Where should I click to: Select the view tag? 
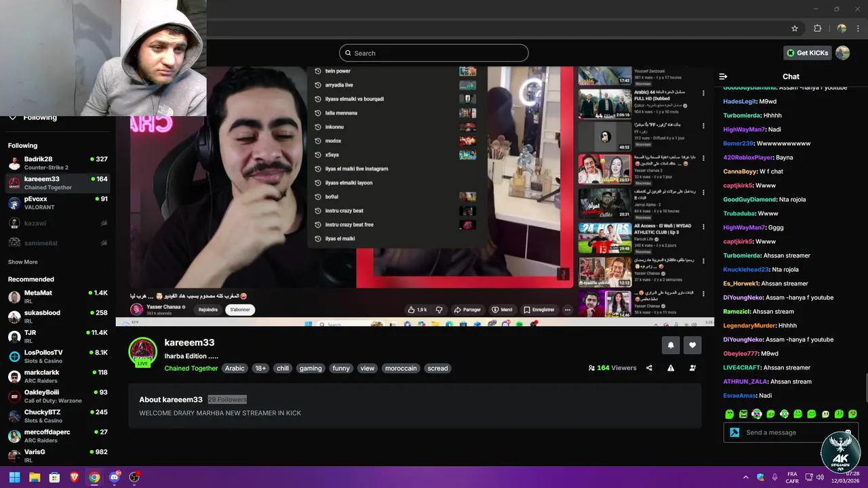pos(368,368)
